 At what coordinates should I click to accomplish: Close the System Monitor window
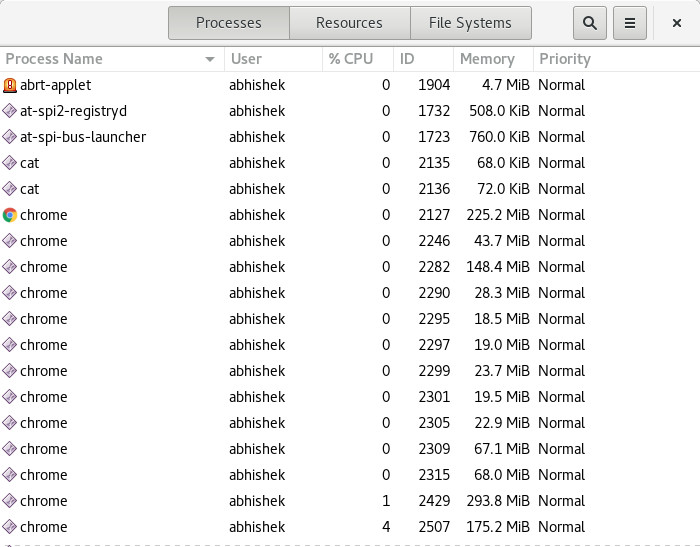[x=676, y=23]
